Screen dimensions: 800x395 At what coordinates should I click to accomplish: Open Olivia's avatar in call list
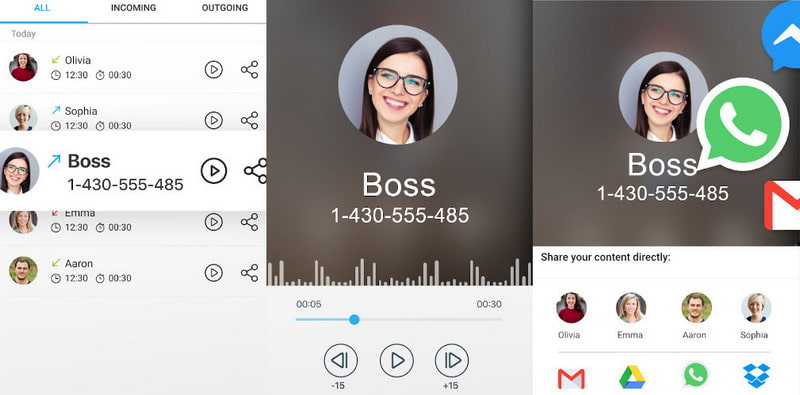[x=23, y=67]
